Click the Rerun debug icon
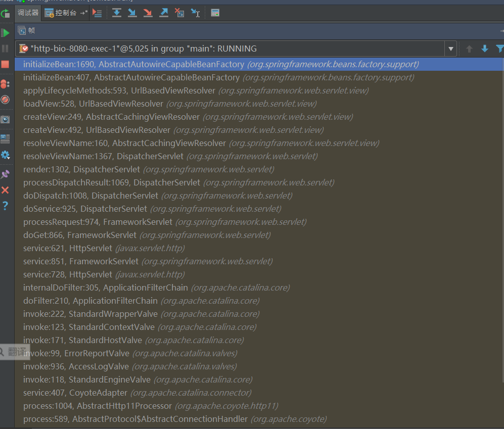Screen dimensions: 504x429 (x=5, y=14)
